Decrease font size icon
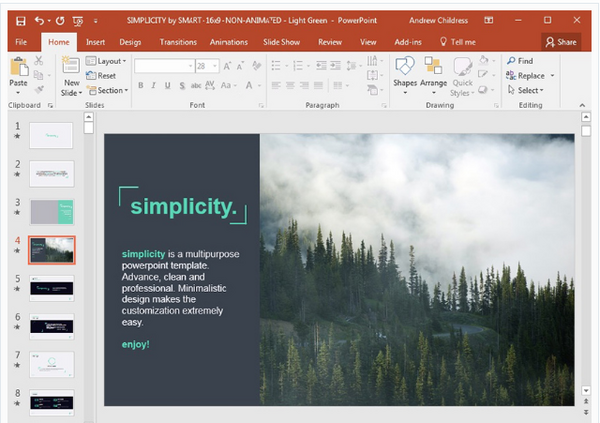 [241, 66]
